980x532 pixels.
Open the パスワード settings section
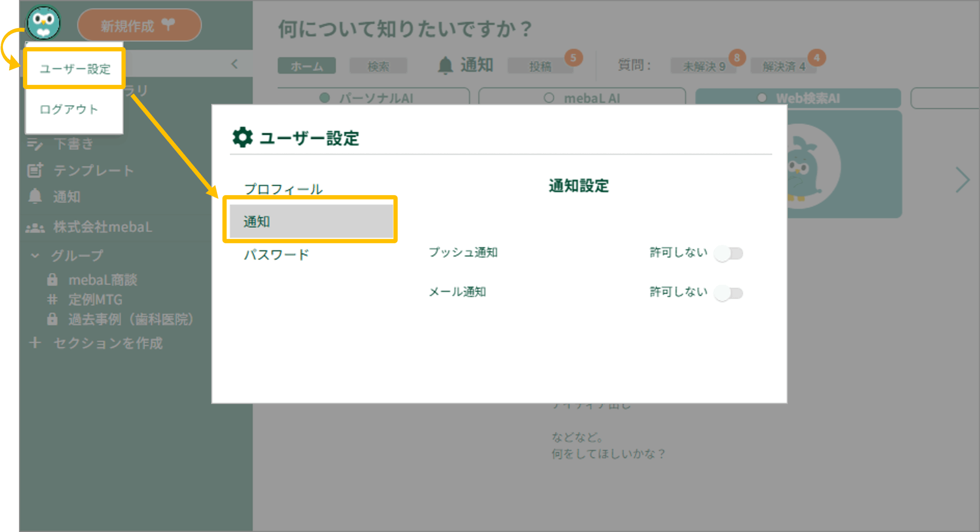276,255
